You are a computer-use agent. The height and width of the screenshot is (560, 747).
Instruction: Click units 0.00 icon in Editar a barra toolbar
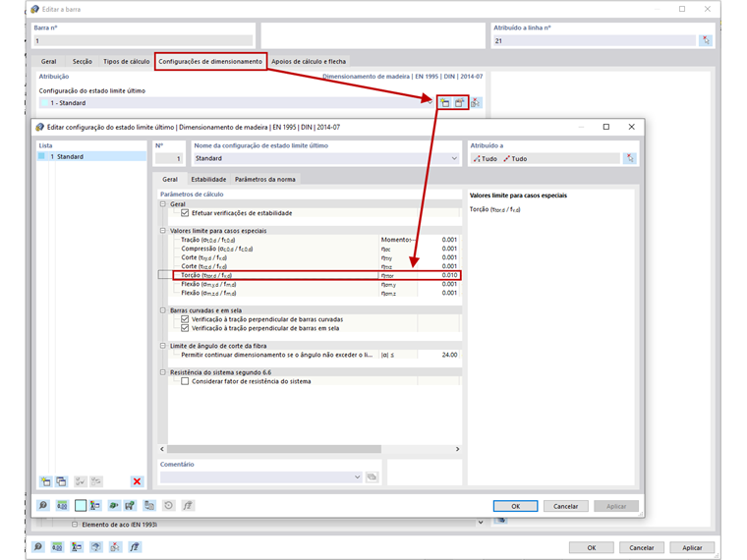(57, 547)
